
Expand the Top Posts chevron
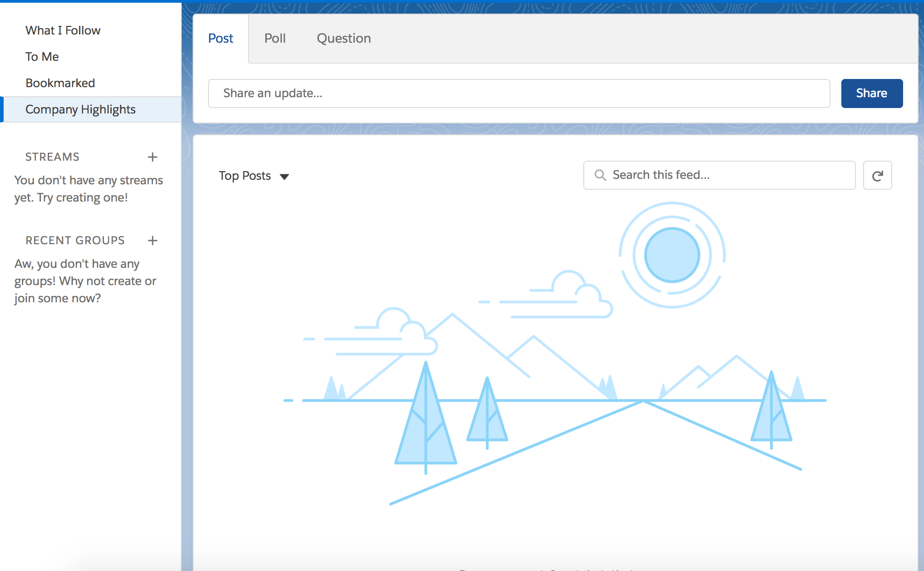point(285,177)
